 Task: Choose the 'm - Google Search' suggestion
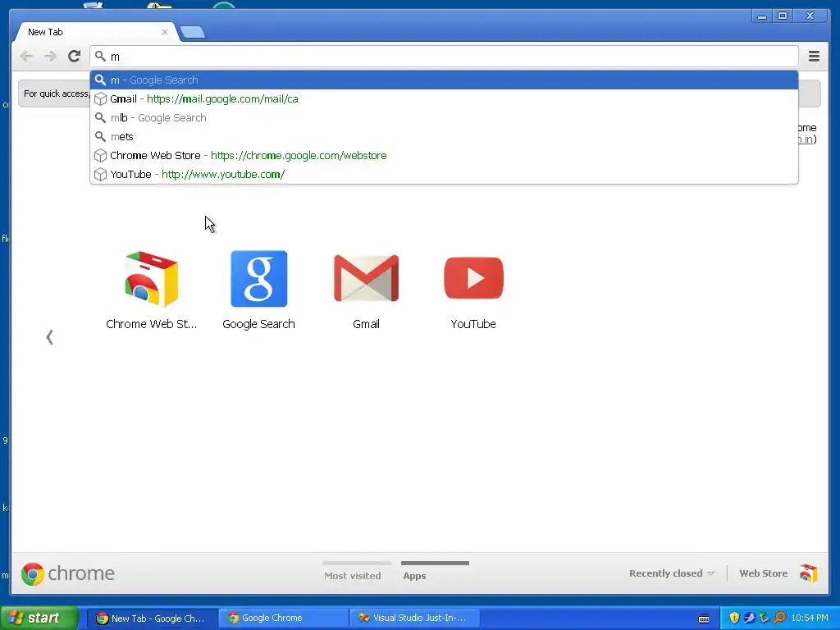coord(444,80)
